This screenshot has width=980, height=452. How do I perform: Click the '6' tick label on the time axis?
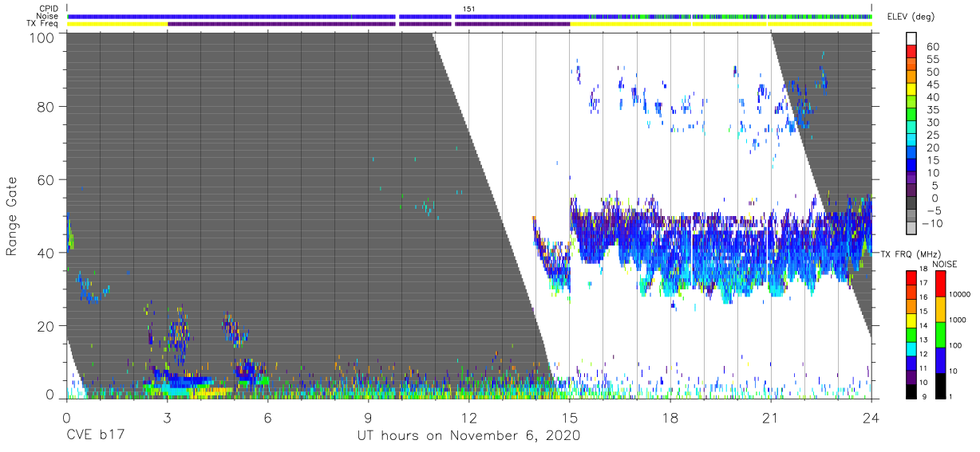click(x=267, y=417)
